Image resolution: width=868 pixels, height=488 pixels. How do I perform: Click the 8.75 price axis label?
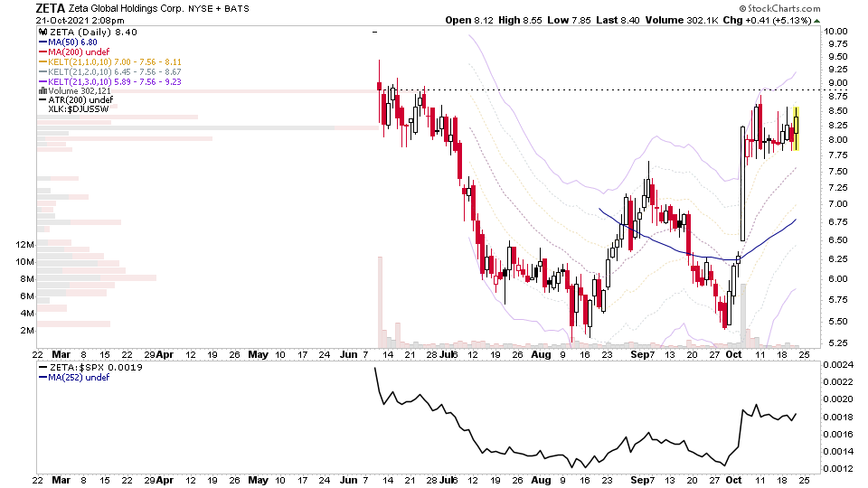pyautogui.click(x=837, y=97)
